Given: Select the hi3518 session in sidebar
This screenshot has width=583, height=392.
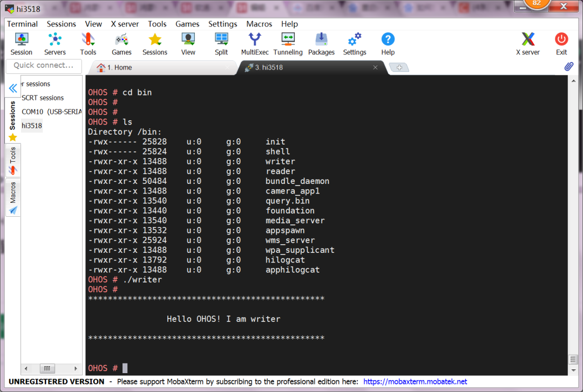Looking at the screenshot, I should (32, 126).
